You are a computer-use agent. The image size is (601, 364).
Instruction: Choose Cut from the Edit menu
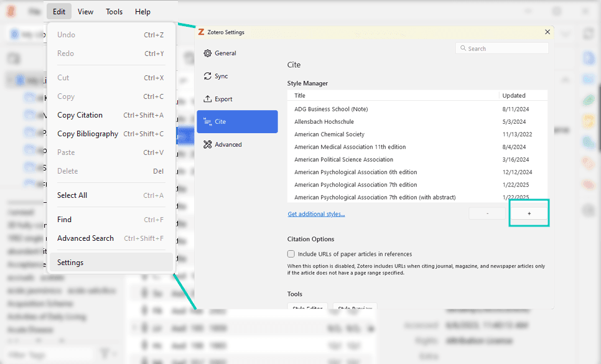111,78
